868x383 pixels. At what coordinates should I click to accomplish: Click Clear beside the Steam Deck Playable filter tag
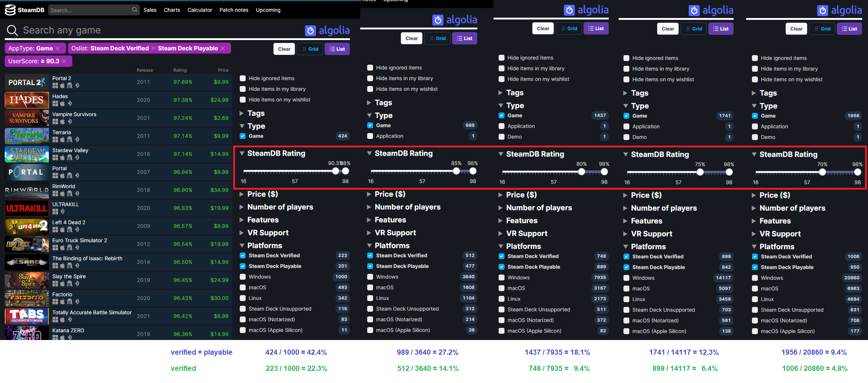pos(284,49)
